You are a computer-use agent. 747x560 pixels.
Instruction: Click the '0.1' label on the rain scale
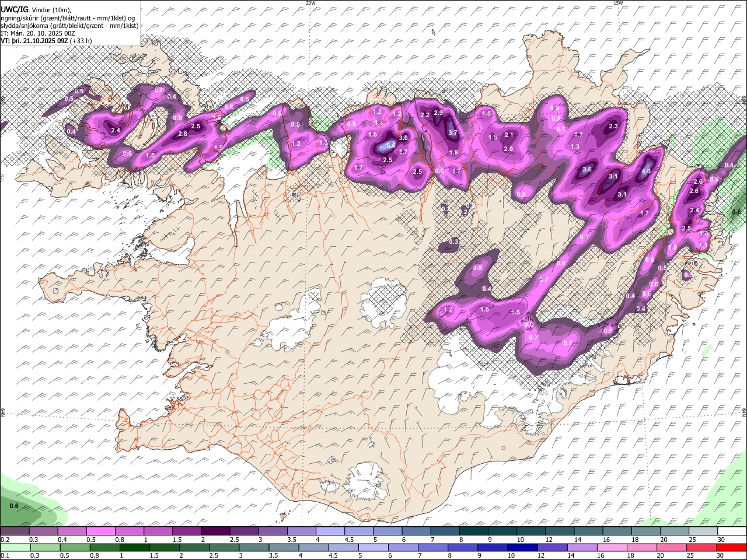pyautogui.click(x=5, y=556)
